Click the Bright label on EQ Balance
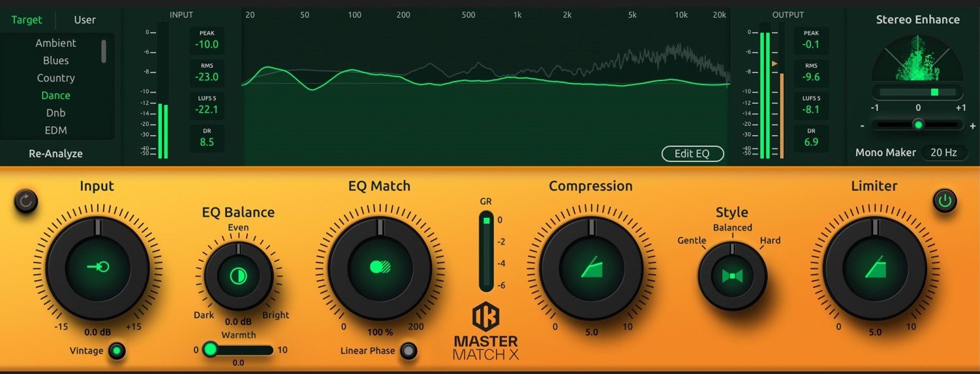Screen dimensions: 980x374 (x=275, y=315)
